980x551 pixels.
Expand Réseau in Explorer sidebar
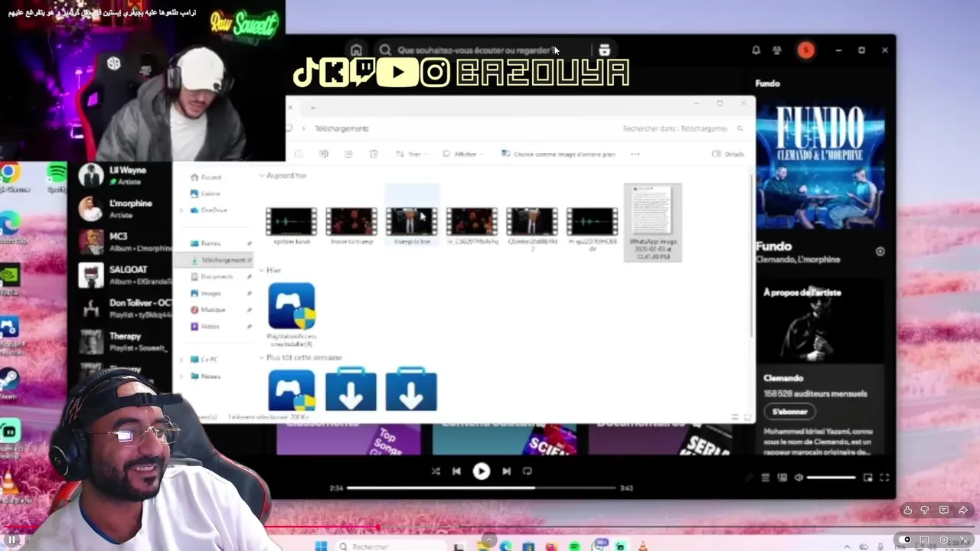(181, 377)
